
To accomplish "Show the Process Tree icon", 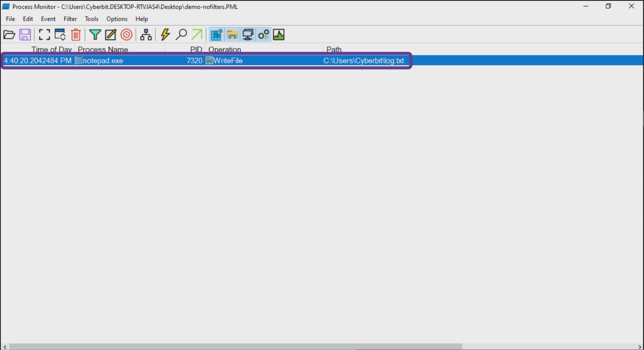I will coord(146,35).
